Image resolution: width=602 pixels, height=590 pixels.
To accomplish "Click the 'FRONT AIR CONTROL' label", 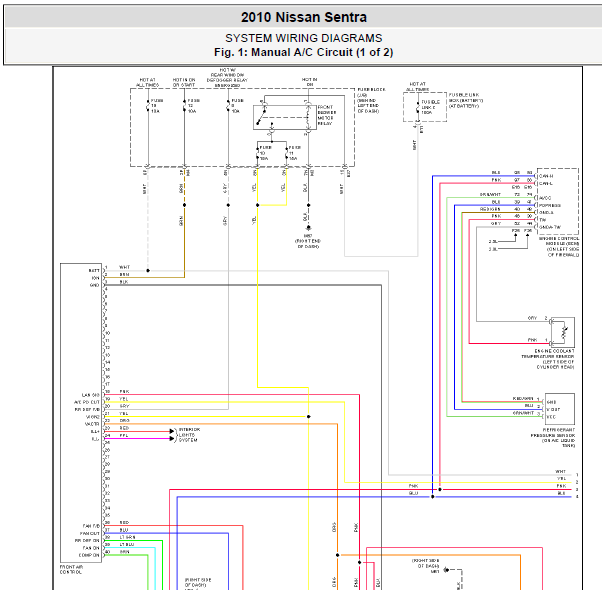I will pos(71,569).
